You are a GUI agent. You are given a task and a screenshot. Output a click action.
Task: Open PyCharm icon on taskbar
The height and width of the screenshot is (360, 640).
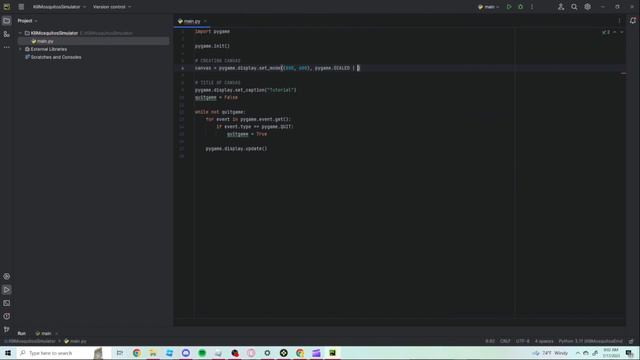coord(333,353)
